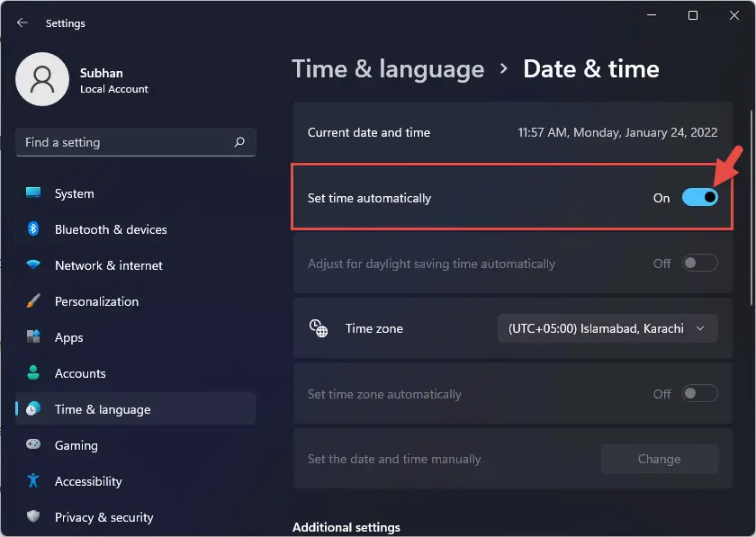Screen dimensions: 756x537
Task: Click the Accessibility figure icon
Action: [x=33, y=480]
